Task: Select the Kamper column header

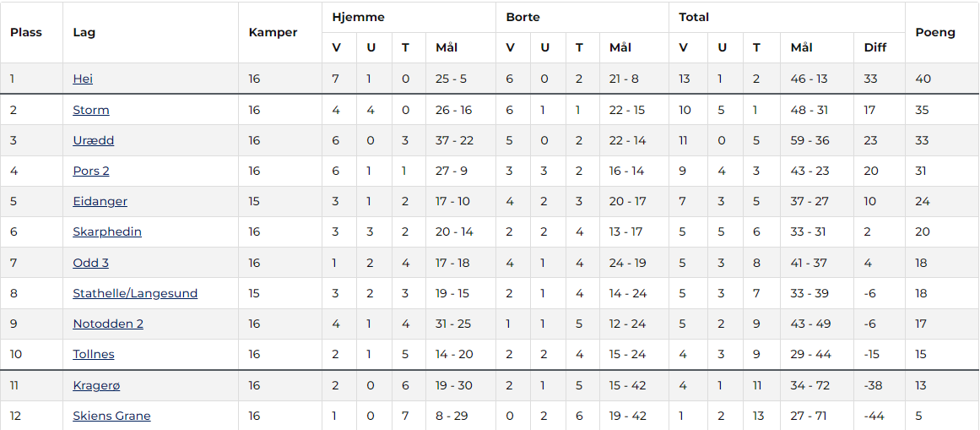Action: 273,33
